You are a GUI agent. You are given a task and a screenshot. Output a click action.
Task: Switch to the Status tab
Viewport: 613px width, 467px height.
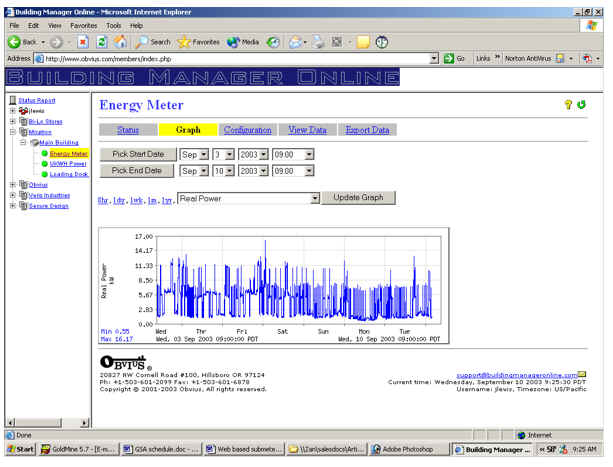128,130
